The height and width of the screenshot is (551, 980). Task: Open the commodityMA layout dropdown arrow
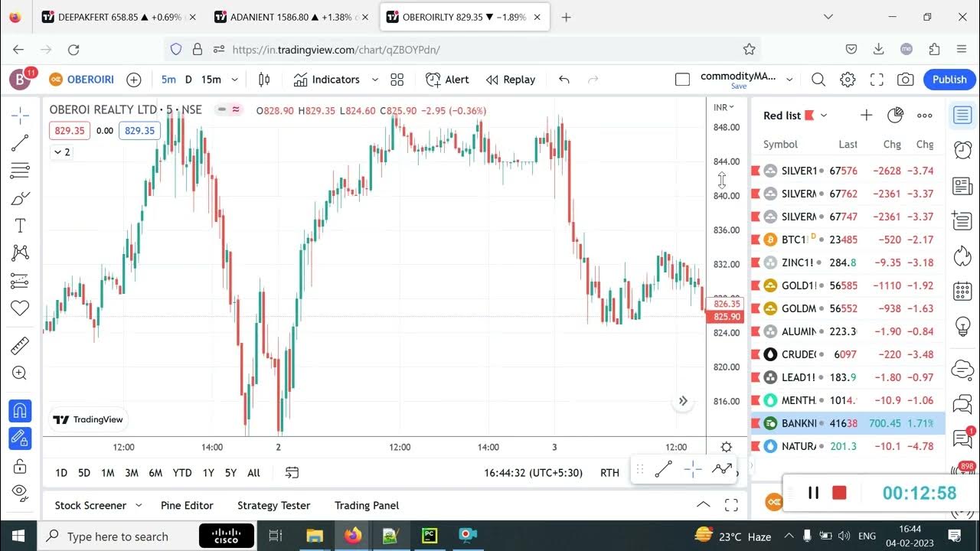[x=789, y=80]
